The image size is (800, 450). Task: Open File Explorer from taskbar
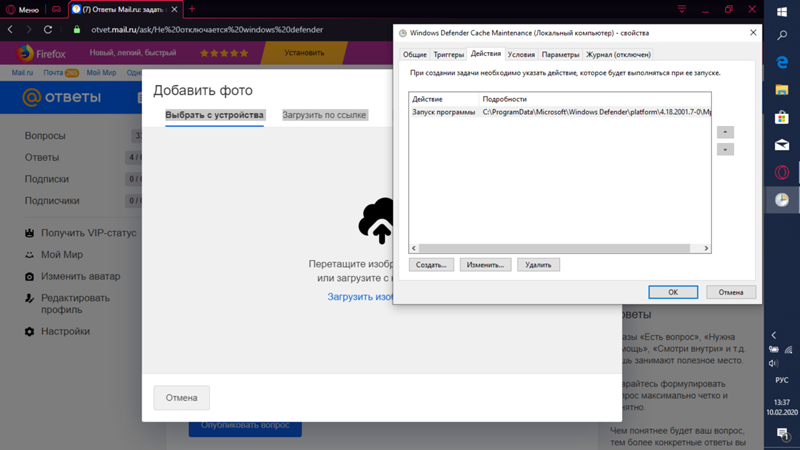(x=782, y=90)
